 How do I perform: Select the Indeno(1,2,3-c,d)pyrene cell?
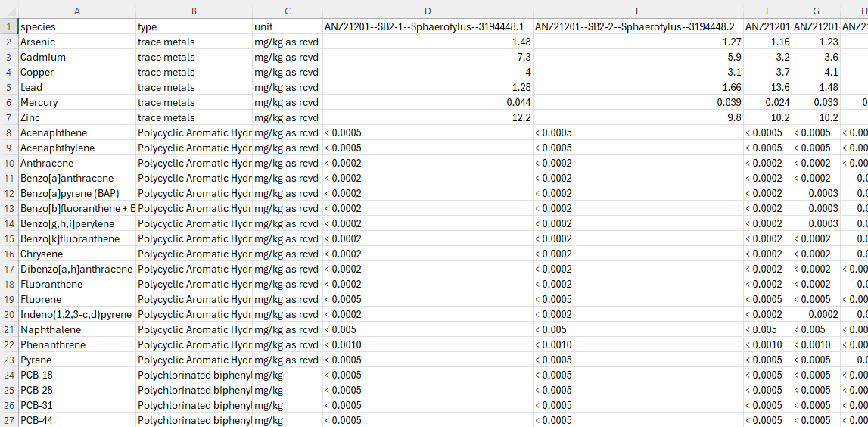tap(77, 315)
